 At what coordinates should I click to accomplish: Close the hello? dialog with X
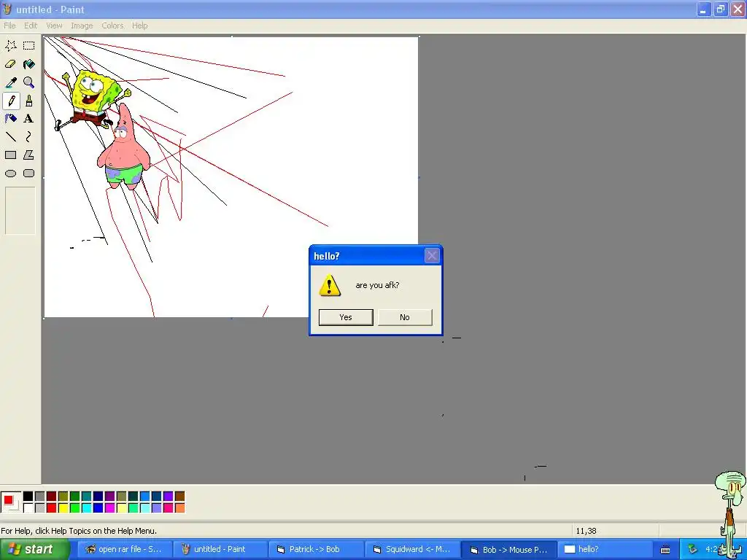click(432, 256)
